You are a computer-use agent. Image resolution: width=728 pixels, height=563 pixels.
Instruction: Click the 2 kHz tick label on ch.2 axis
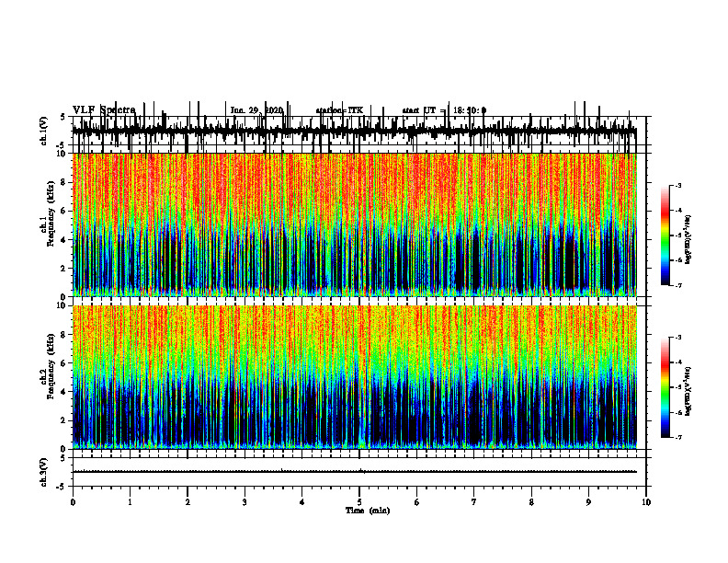click(x=64, y=420)
